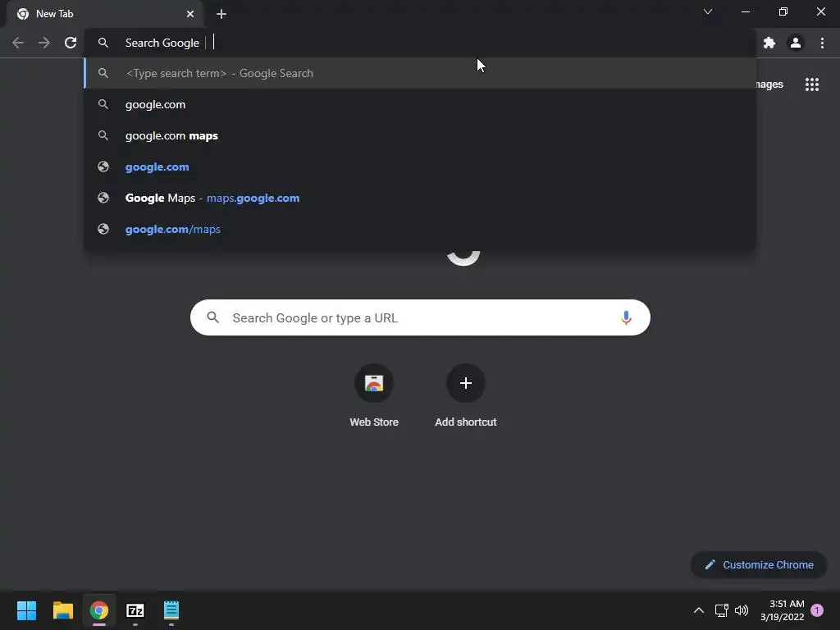Open the Extensions puzzle icon
This screenshot has width=840, height=630.
click(x=769, y=43)
